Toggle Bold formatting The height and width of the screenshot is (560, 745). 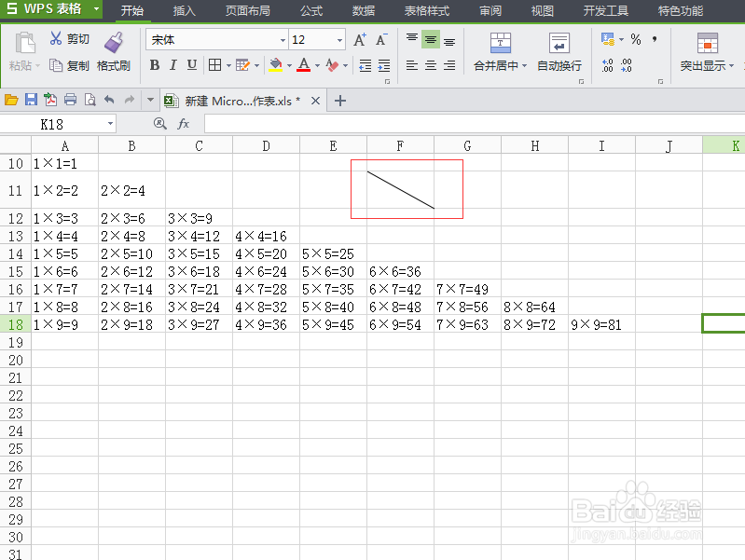[x=155, y=65]
